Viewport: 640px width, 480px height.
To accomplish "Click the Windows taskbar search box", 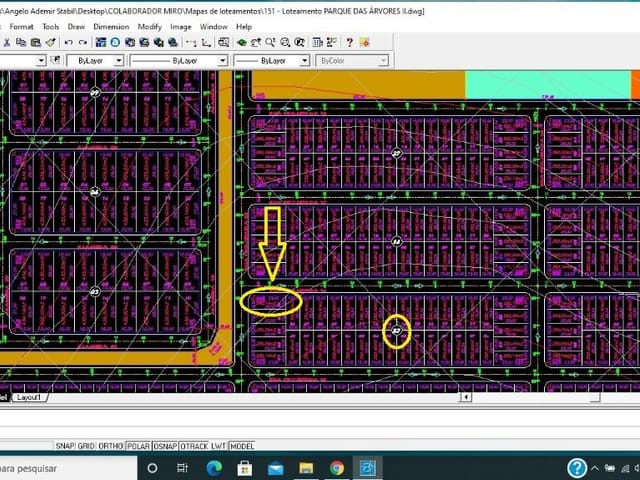I will (x=69, y=469).
